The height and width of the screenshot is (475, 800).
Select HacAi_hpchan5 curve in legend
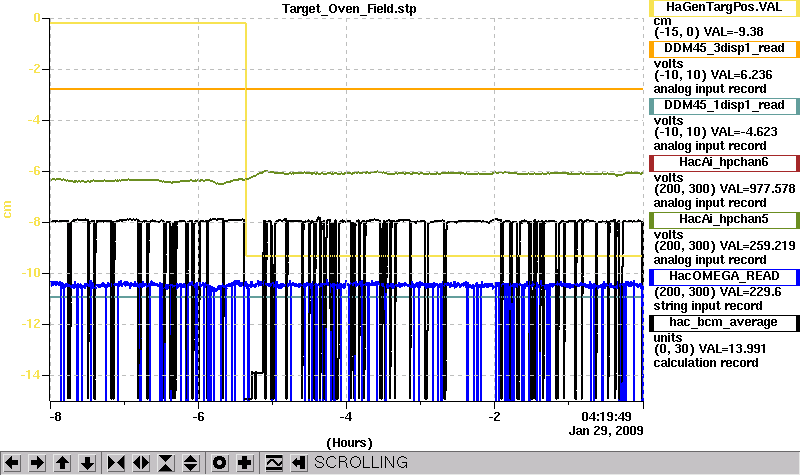click(x=724, y=220)
